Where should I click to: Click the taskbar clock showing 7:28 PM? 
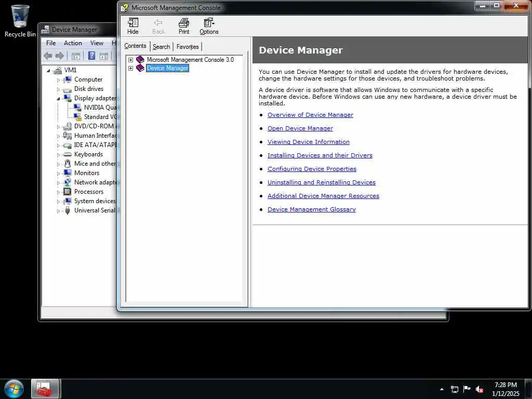pos(506,389)
